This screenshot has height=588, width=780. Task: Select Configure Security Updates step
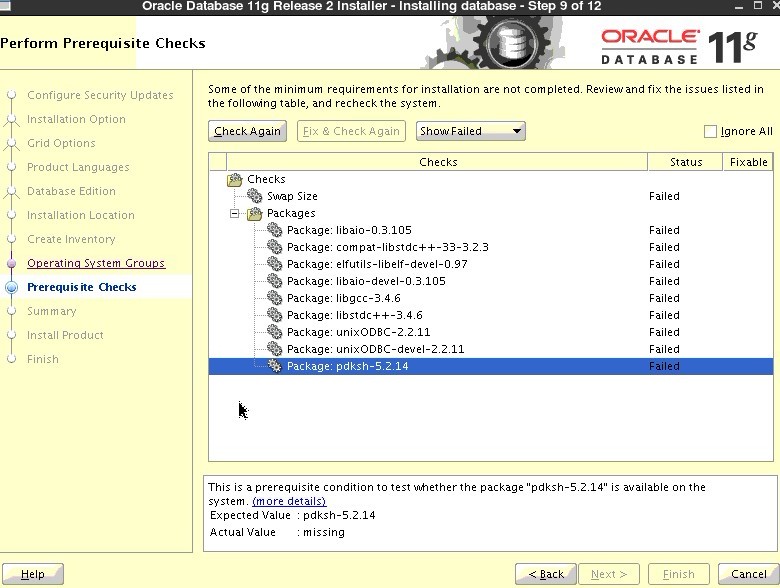point(100,95)
